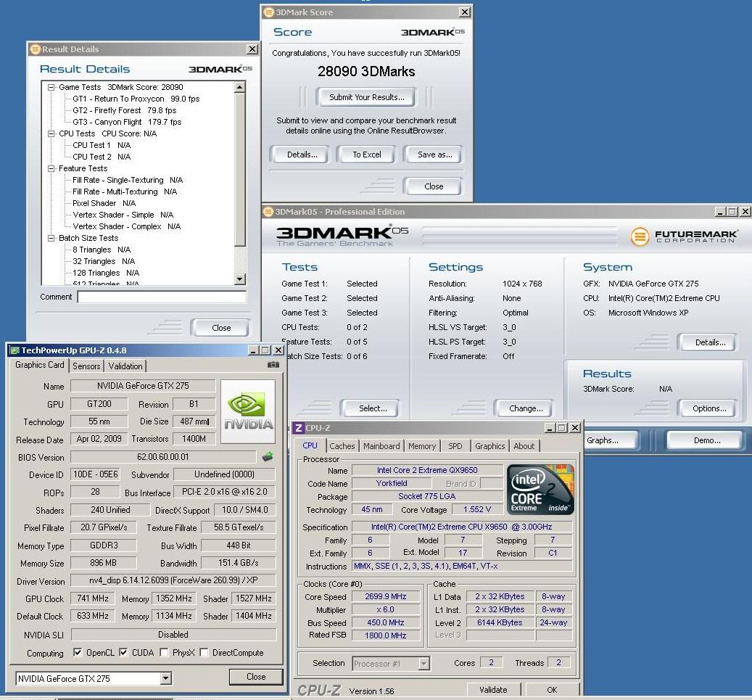Open the Mainboard tab in CPU-Z
This screenshot has height=700, width=752.
(381, 445)
